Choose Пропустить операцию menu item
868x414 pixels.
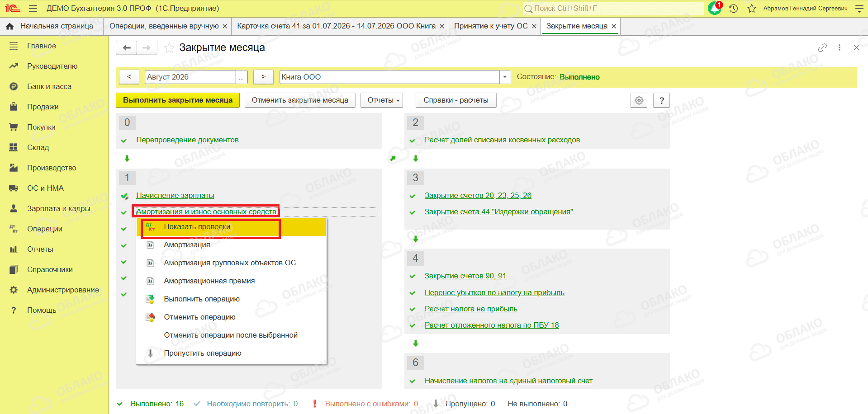point(231,353)
